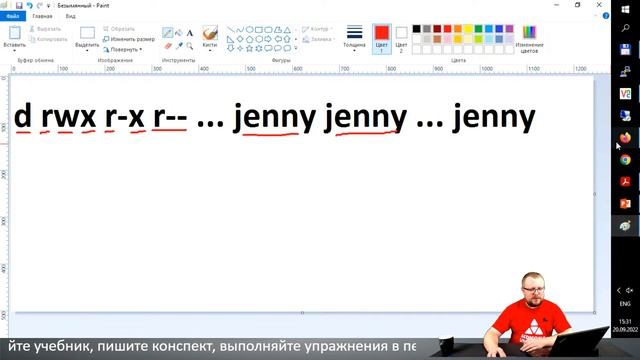
Task: Open the Paint help question mark
Action: [x=606, y=16]
